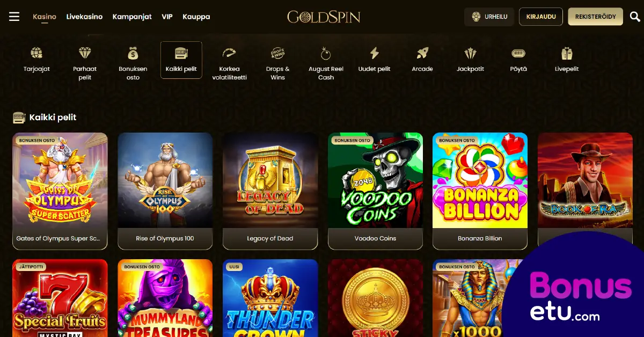Go to the VIP page
Image resolution: width=644 pixels, height=337 pixels.
[x=167, y=17]
